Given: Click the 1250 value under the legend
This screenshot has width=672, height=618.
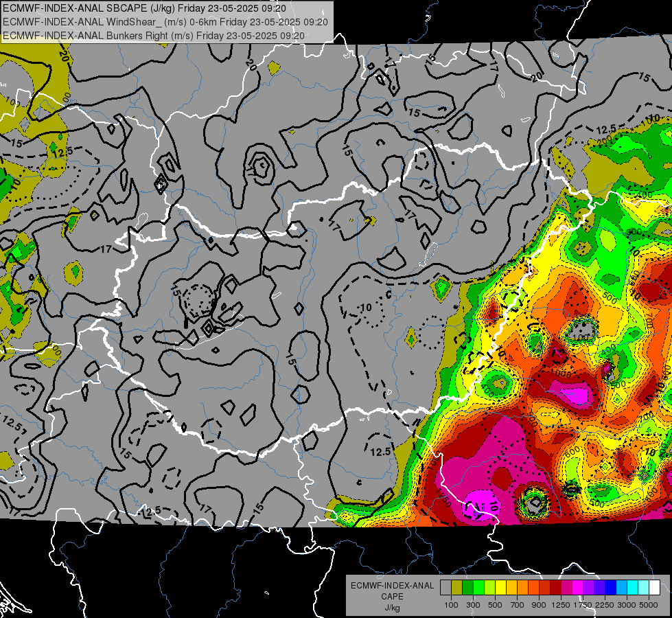Looking at the screenshot, I should [x=561, y=605].
